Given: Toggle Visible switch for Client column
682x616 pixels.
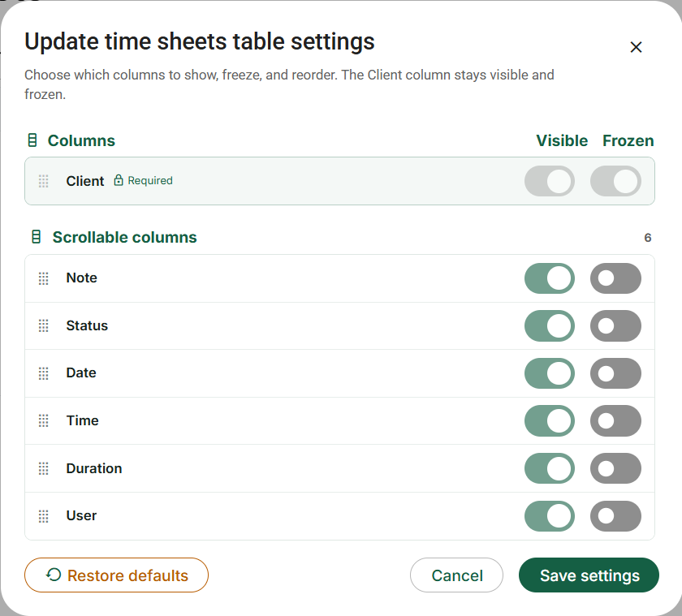Looking at the screenshot, I should [x=550, y=181].
